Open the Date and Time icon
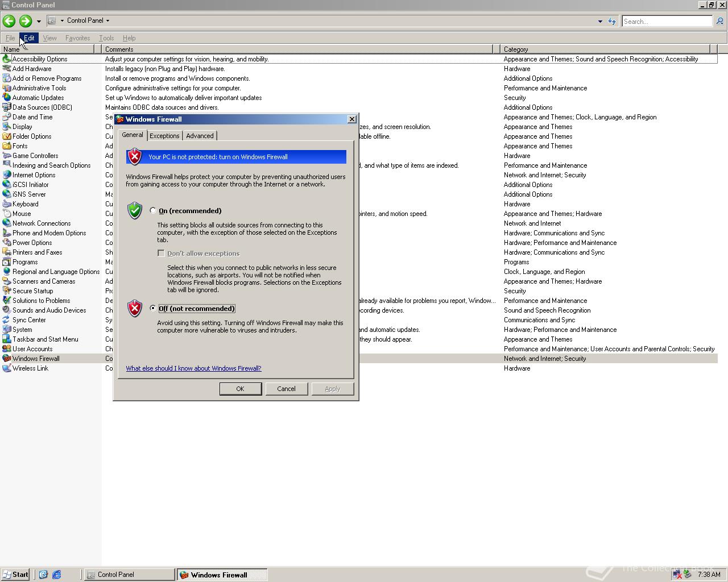The image size is (728, 582). 7,117
